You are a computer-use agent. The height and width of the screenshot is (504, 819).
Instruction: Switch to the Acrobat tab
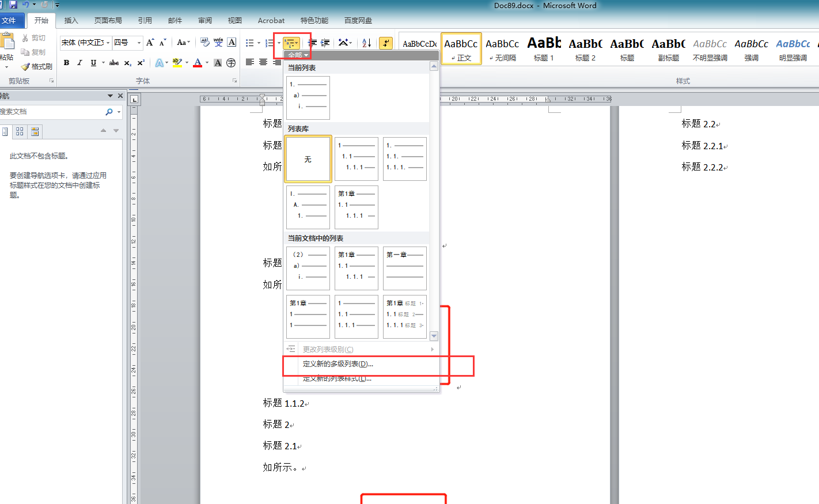[x=271, y=21]
